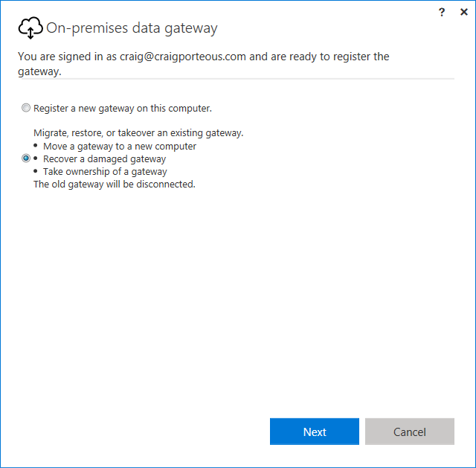Image resolution: width=476 pixels, height=468 pixels.
Task: Click the bullet beside 'Move a gateway'
Action: click(36, 147)
